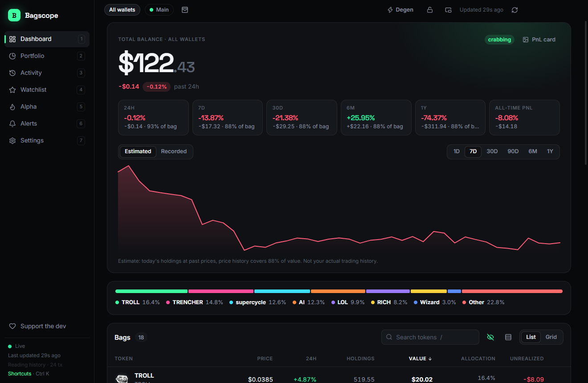Click the pink TRENCHER allocation bar segment
Viewport: 588px width, 383px height.
point(221,291)
